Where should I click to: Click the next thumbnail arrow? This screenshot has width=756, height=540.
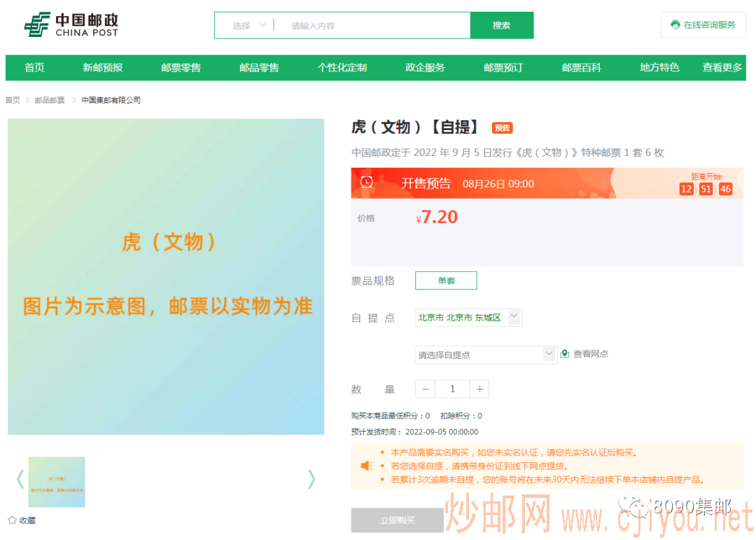tap(311, 479)
